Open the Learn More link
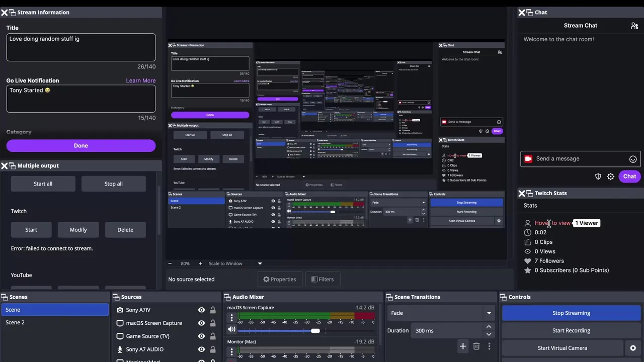Image resolution: width=644 pixels, height=362 pixels. pos(141,80)
